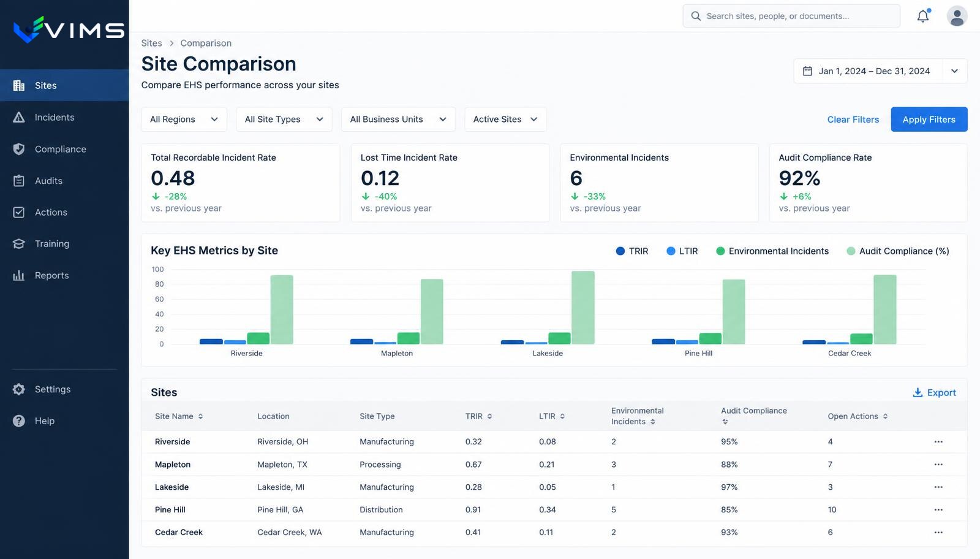The width and height of the screenshot is (980, 559).
Task: Open Riverside site name in table
Action: pyautogui.click(x=172, y=441)
